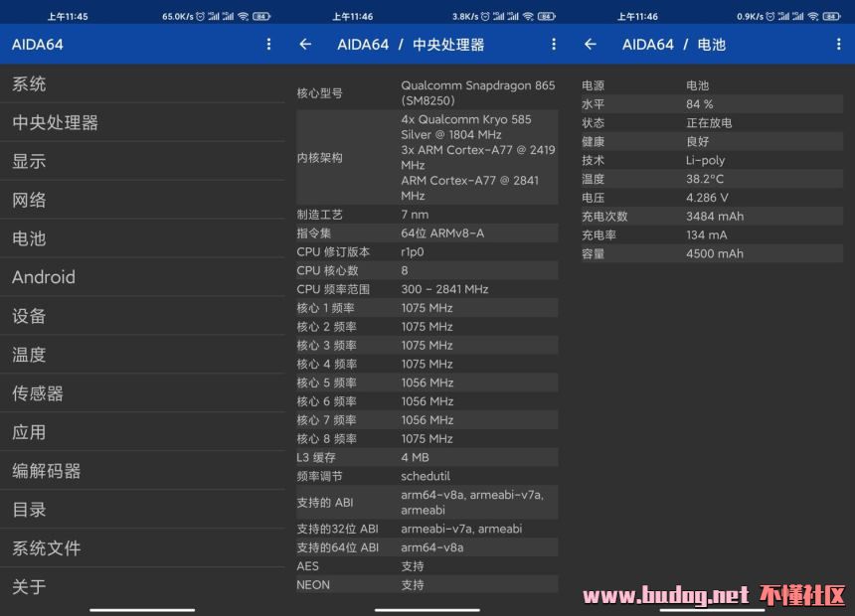This screenshot has width=855, height=616.
Task: Open the 网络 section
Action: point(142,201)
